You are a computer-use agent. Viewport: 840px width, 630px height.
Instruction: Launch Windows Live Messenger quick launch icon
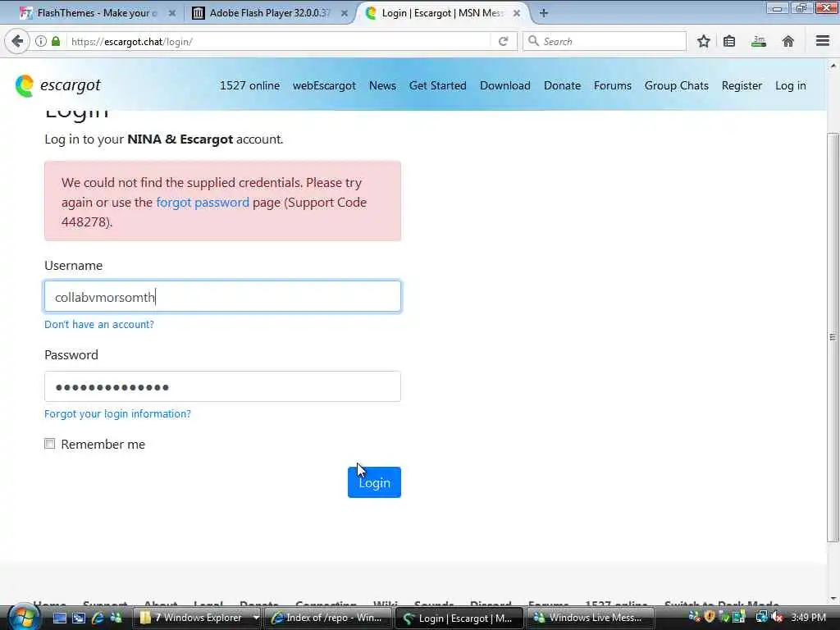coord(116,618)
